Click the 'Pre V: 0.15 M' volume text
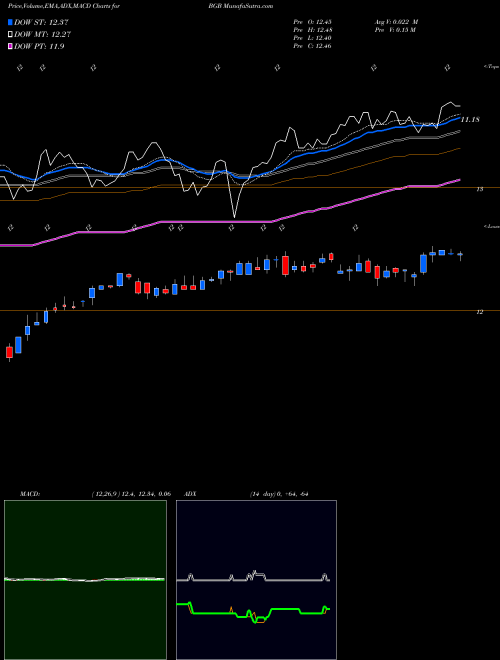 [x=396, y=30]
